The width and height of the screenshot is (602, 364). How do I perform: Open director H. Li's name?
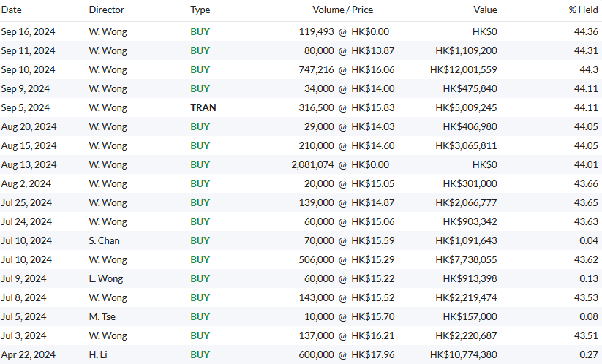[99, 354]
